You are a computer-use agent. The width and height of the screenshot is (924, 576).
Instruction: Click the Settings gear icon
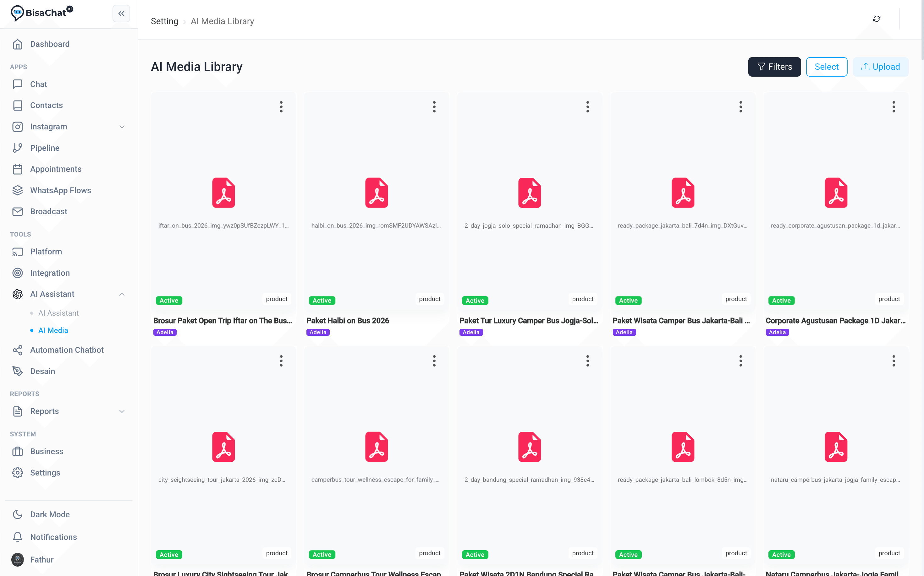pyautogui.click(x=18, y=473)
